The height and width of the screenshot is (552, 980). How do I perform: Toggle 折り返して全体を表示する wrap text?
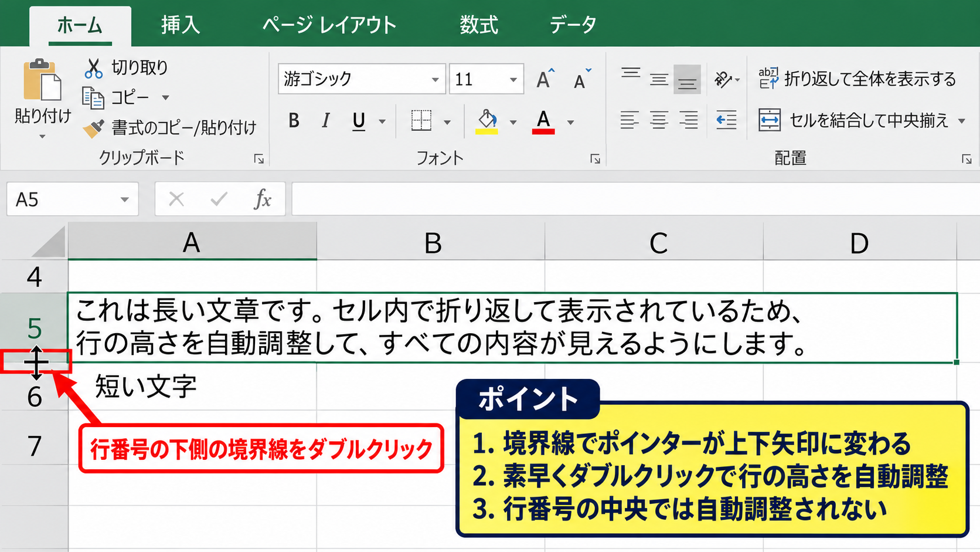coord(857,79)
